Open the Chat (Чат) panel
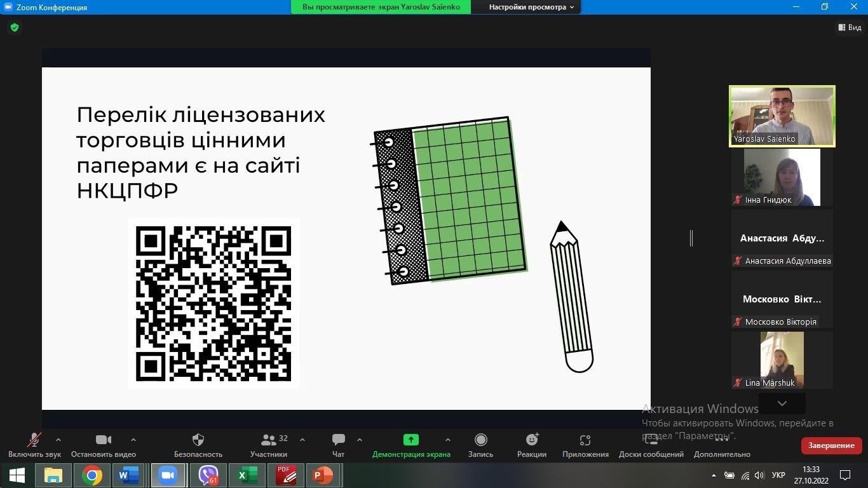 338,440
